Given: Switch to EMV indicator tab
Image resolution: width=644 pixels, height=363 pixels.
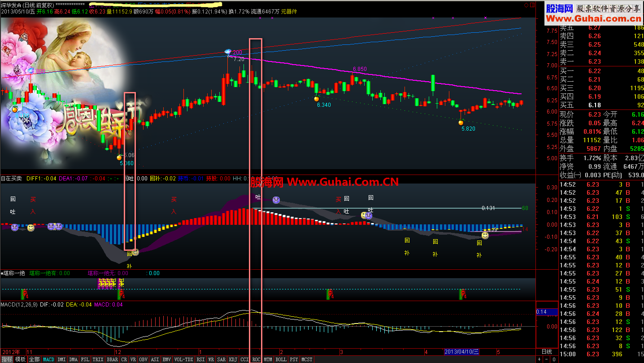Looking at the screenshot, I should click(x=167, y=359).
